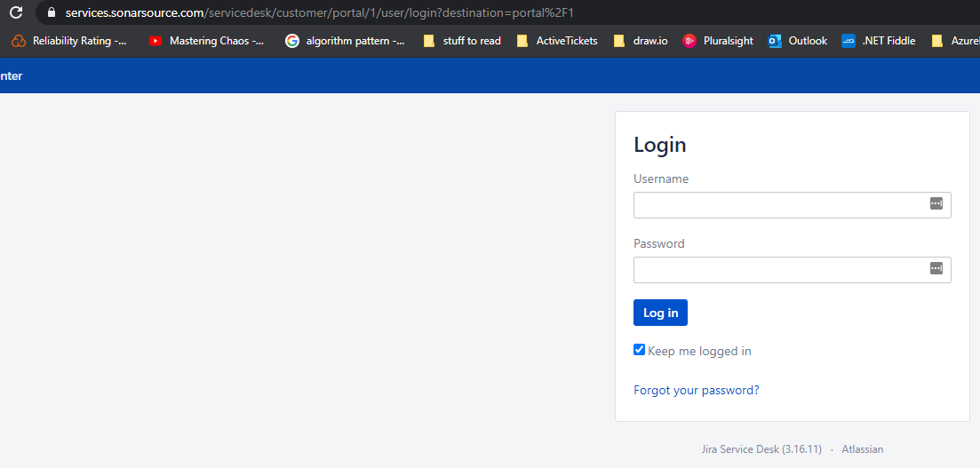Click the Username field label
The width and height of the screenshot is (980, 468).
(661, 178)
